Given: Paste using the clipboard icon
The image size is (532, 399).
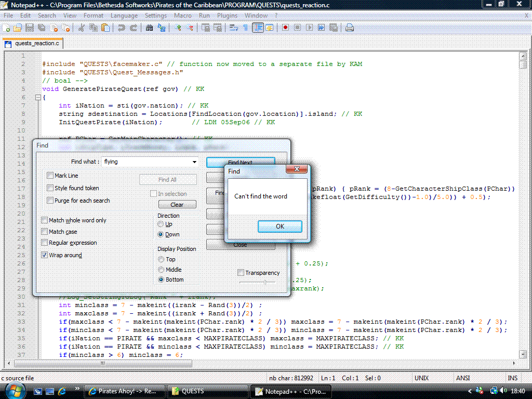Looking at the screenshot, I should [105, 28].
